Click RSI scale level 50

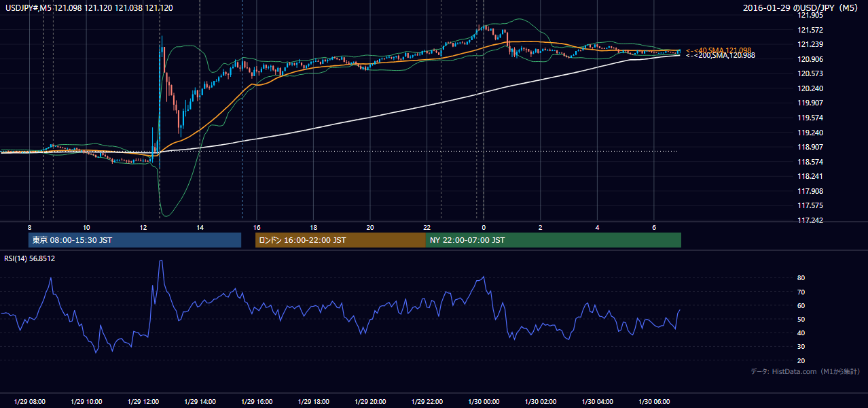coord(801,319)
